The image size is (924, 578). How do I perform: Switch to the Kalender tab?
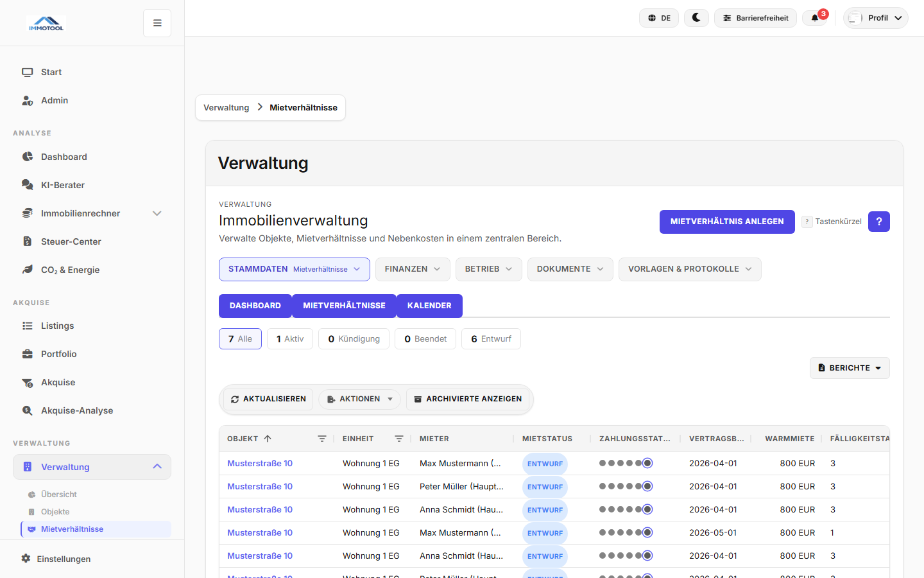click(x=429, y=306)
